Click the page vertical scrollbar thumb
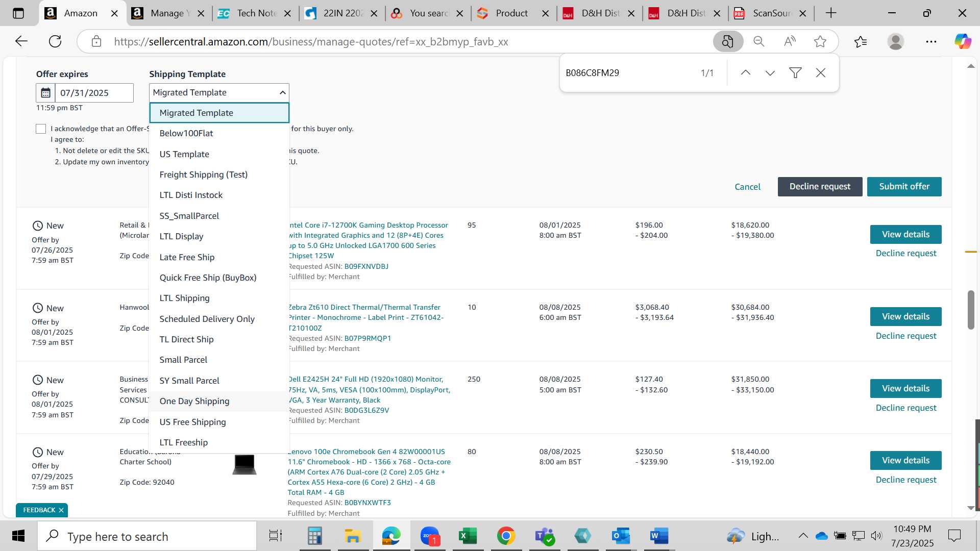Image resolution: width=980 pixels, height=551 pixels. [971, 310]
